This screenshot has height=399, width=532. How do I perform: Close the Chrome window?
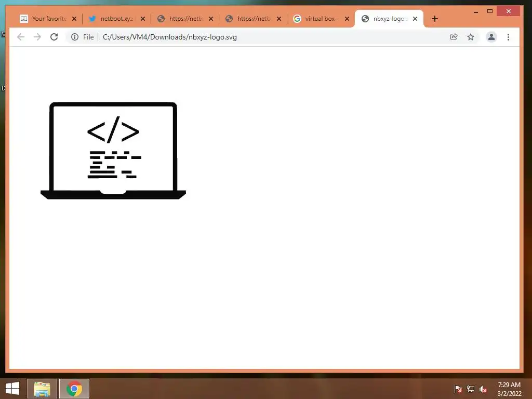(x=508, y=11)
